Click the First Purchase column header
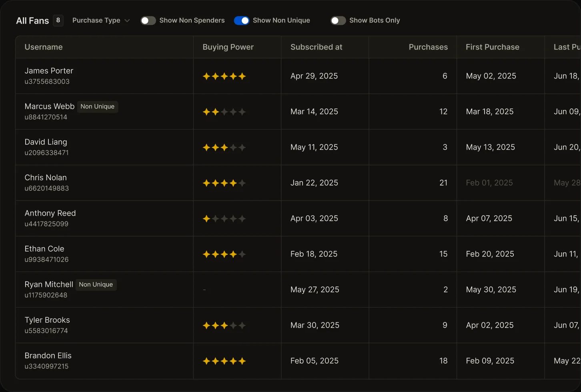Screen dimensions: 581x392 click(x=493, y=47)
